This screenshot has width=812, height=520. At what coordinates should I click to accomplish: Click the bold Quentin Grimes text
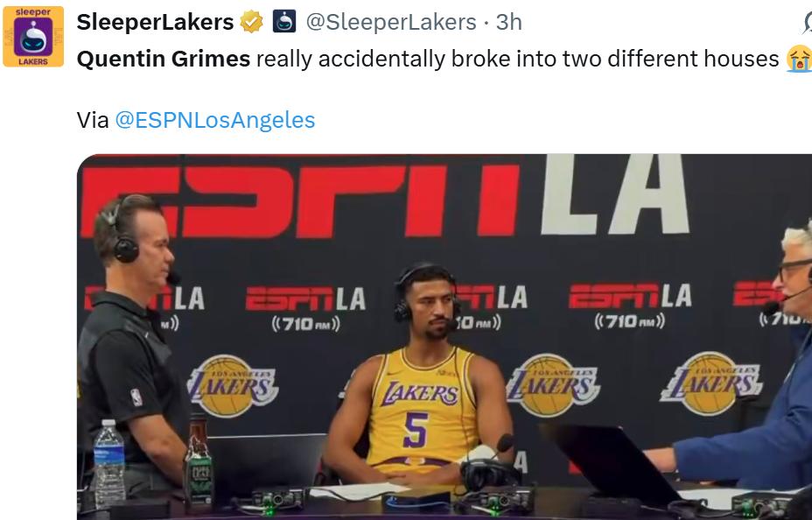coord(164,59)
